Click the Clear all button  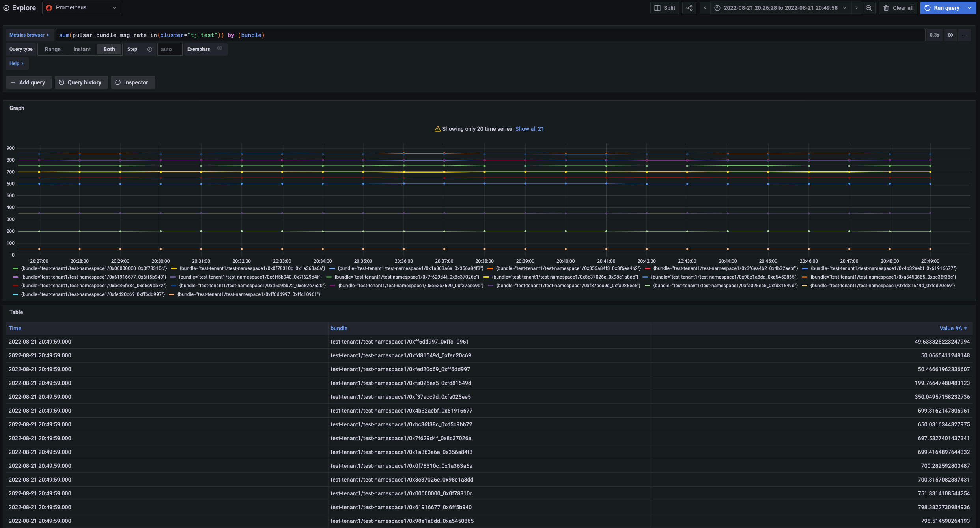pyautogui.click(x=898, y=8)
